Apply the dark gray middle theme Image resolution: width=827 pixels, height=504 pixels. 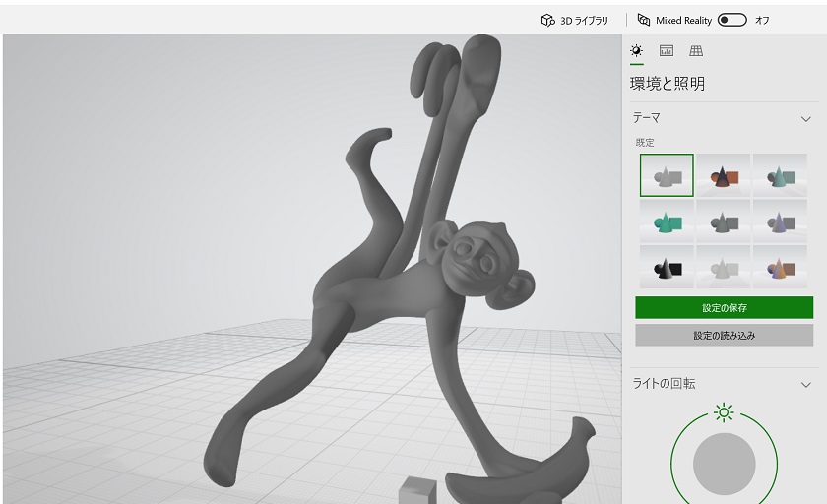click(x=724, y=220)
